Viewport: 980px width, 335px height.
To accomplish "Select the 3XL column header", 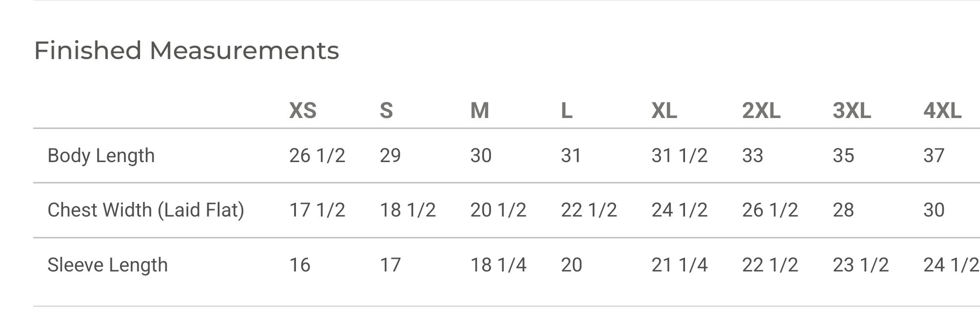I will pos(852,111).
